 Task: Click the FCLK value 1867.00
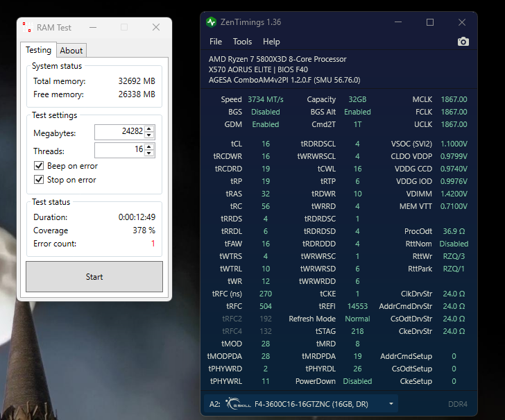click(454, 112)
